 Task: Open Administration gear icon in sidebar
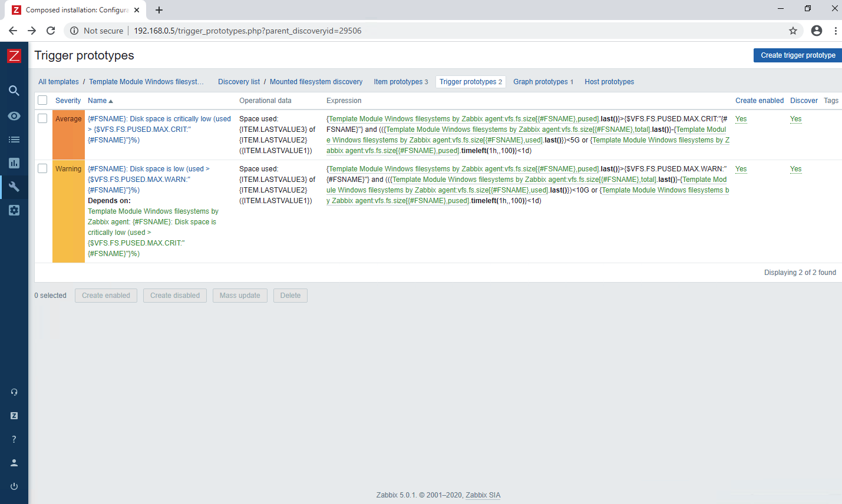14,210
